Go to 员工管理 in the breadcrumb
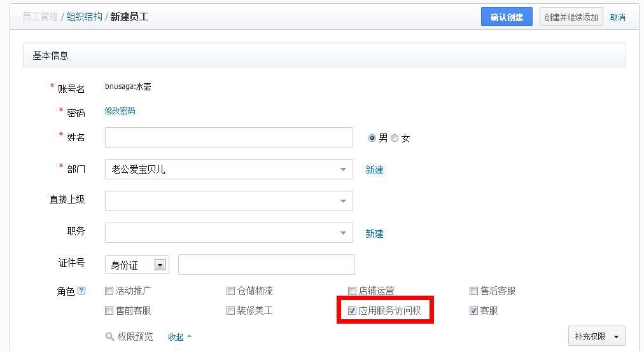Viewport: 644px width, 351px height. coord(40,17)
